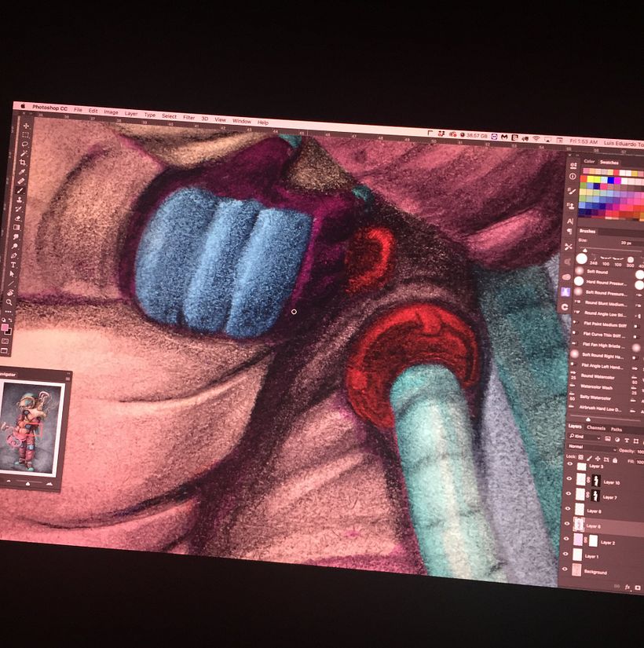Viewport: 644px width, 648px height.
Task: Select the Lasso tool
Action: point(24,145)
